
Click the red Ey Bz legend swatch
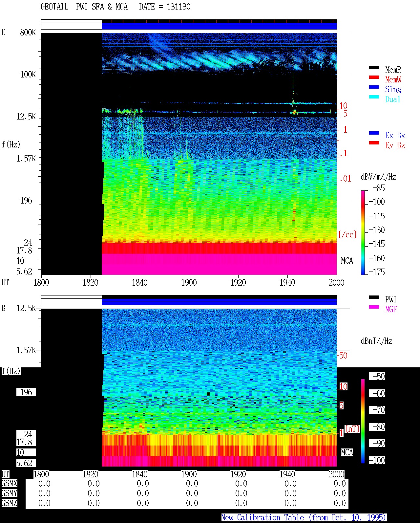(x=374, y=143)
